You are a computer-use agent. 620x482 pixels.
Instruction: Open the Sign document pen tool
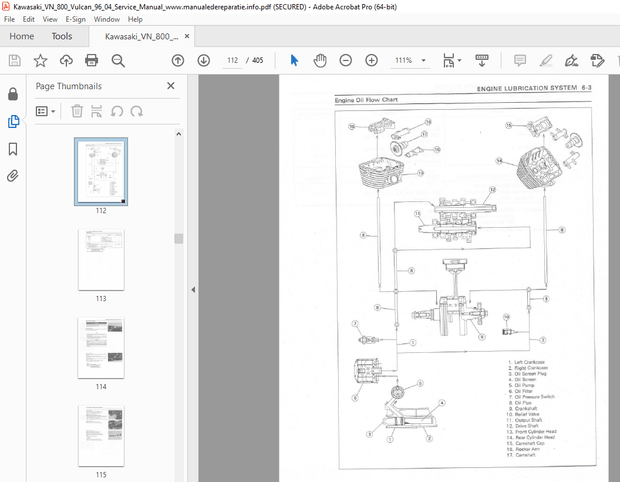tap(571, 60)
